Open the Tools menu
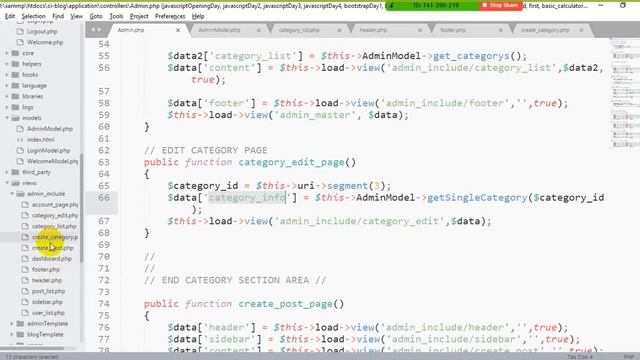 [x=116, y=16]
